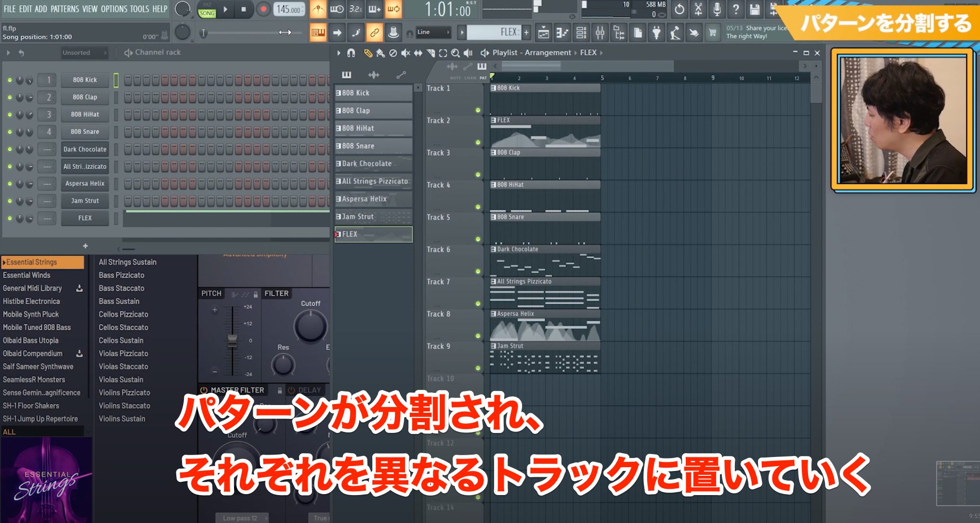Open the TOOLS menu
The image size is (980, 523).
[x=140, y=9]
